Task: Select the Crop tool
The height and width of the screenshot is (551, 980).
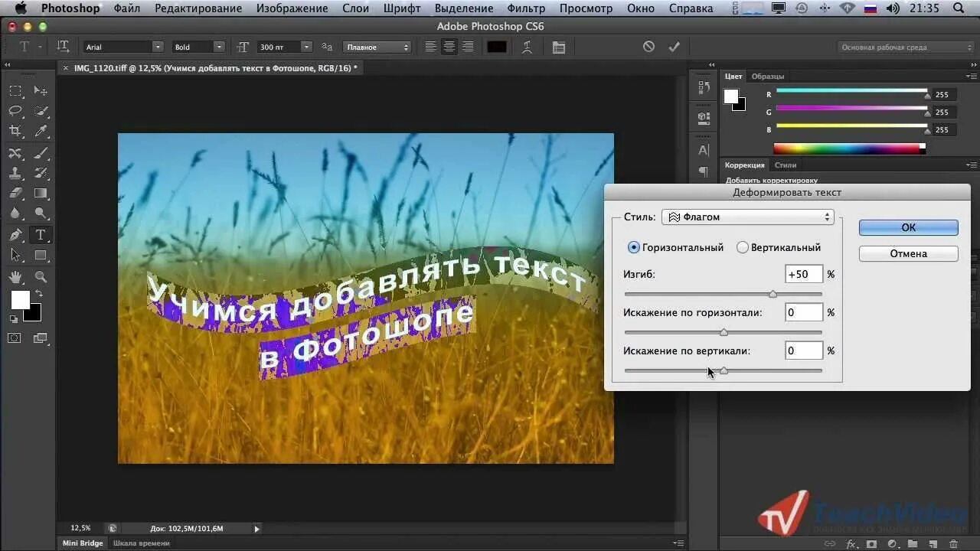Action: tap(15, 131)
